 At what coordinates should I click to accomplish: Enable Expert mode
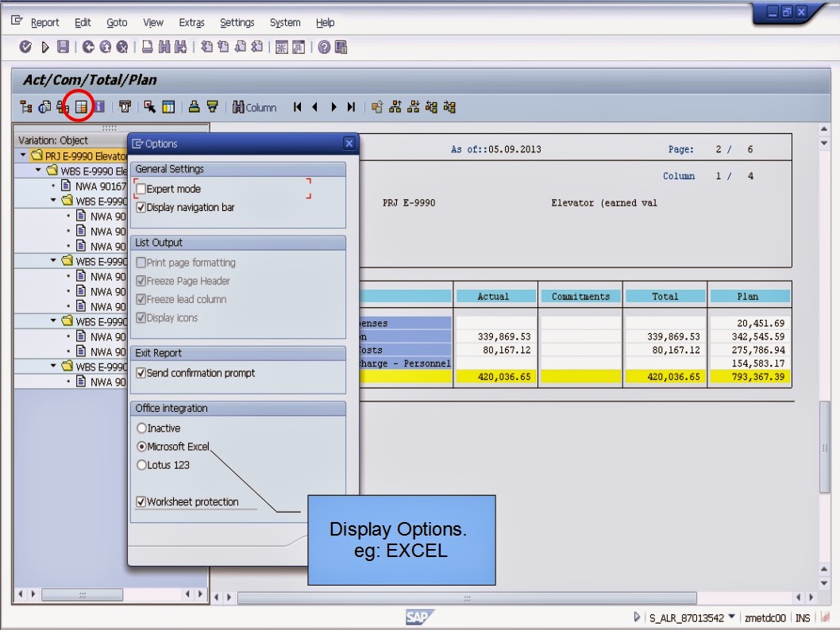[x=143, y=190]
